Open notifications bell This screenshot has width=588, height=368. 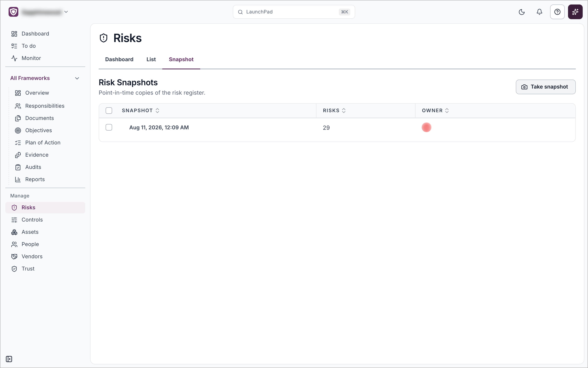[x=539, y=12]
